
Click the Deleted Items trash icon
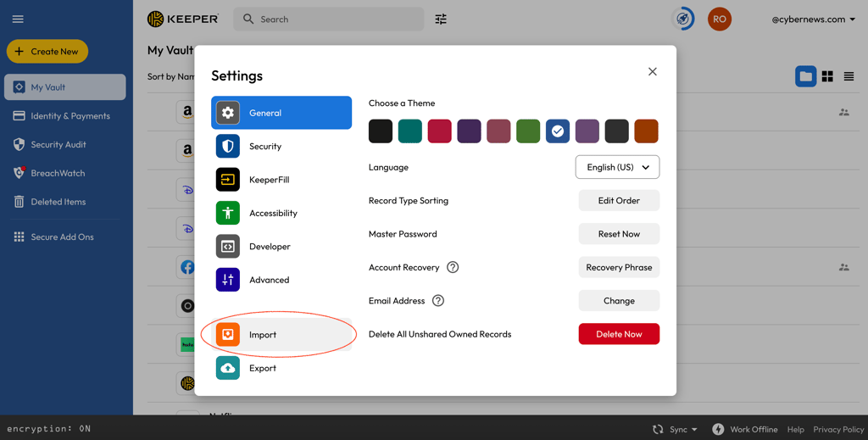click(x=19, y=202)
